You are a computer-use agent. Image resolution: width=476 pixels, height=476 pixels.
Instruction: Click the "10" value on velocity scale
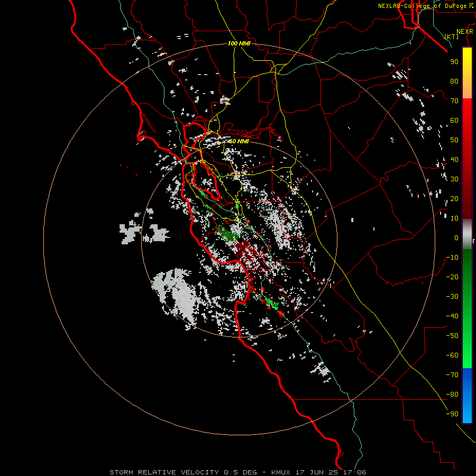pos(454,218)
